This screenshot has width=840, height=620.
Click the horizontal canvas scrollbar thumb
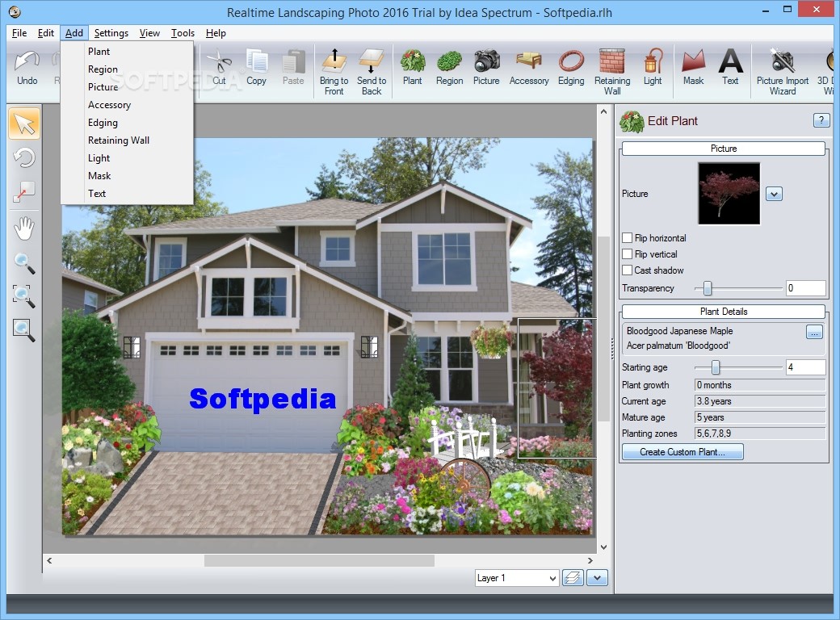click(x=319, y=560)
